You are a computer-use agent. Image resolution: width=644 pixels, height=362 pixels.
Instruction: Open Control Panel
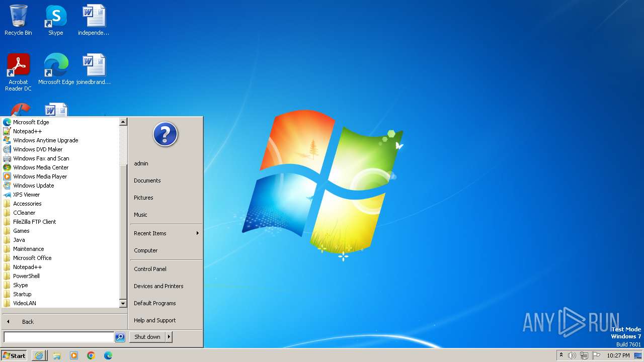point(166,269)
